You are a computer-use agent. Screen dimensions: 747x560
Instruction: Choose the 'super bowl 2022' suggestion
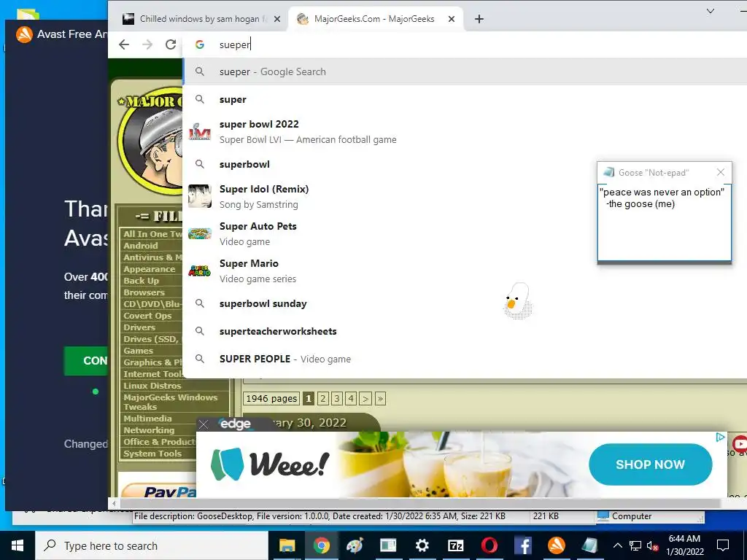pyautogui.click(x=465, y=131)
